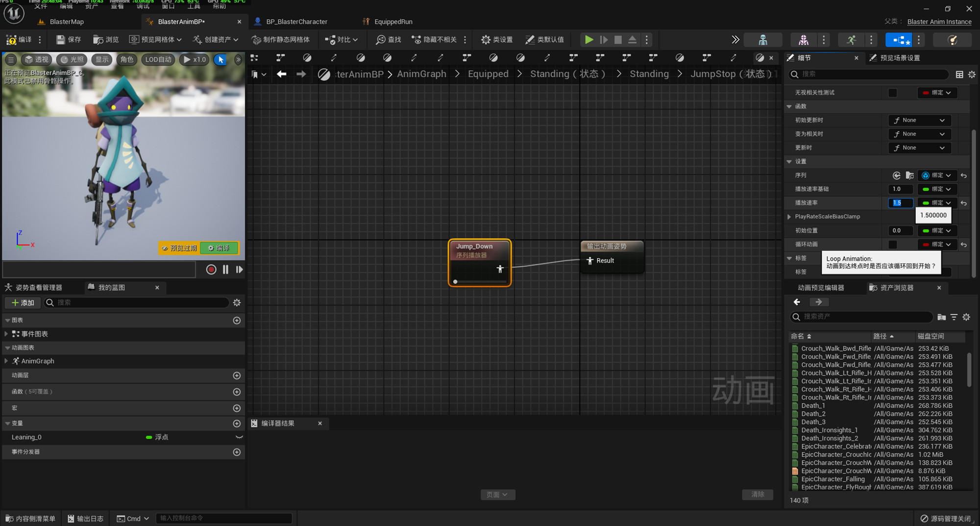Click 清除 button in compiler results
Image resolution: width=980 pixels, height=526 pixels.
coord(758,495)
